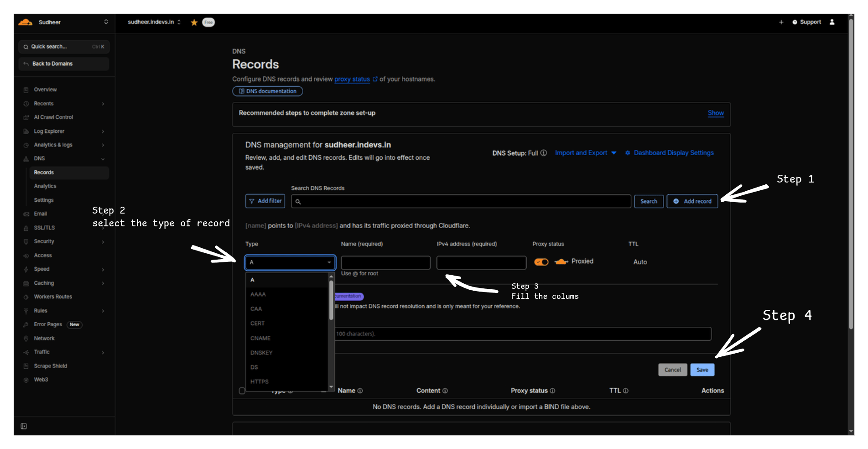The width and height of the screenshot is (868, 449).
Task: Cancel the new record form
Action: click(x=673, y=370)
